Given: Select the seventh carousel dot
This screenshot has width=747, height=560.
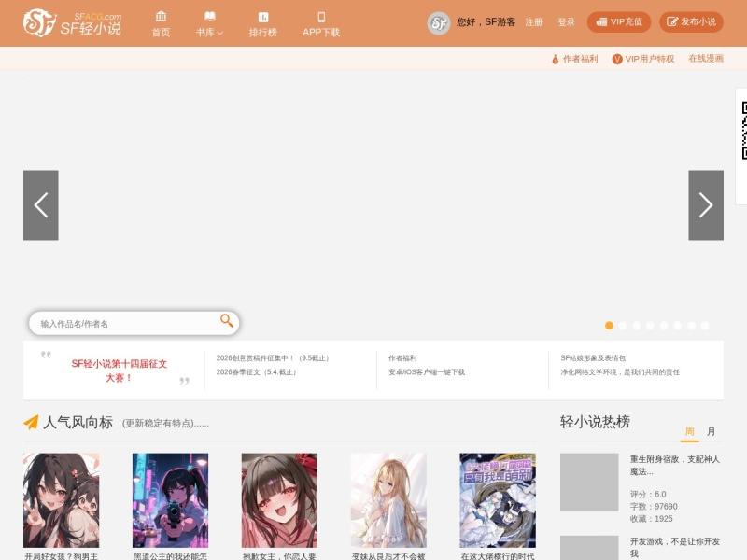Looking at the screenshot, I should (691, 325).
